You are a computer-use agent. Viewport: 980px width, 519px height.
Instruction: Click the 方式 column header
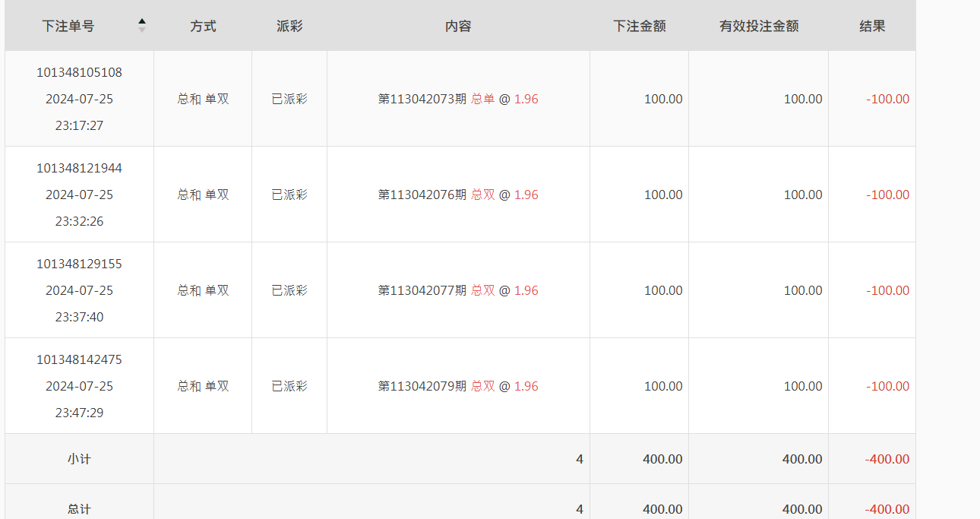[203, 26]
